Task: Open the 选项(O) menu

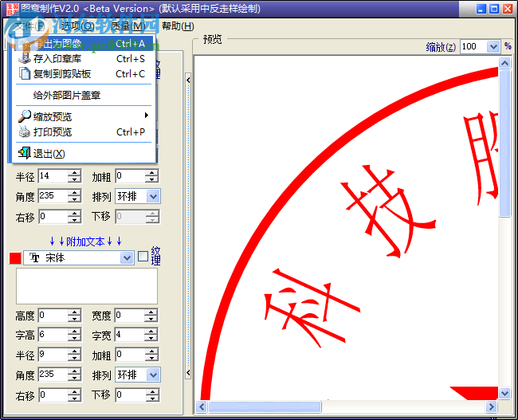Action: [x=78, y=26]
